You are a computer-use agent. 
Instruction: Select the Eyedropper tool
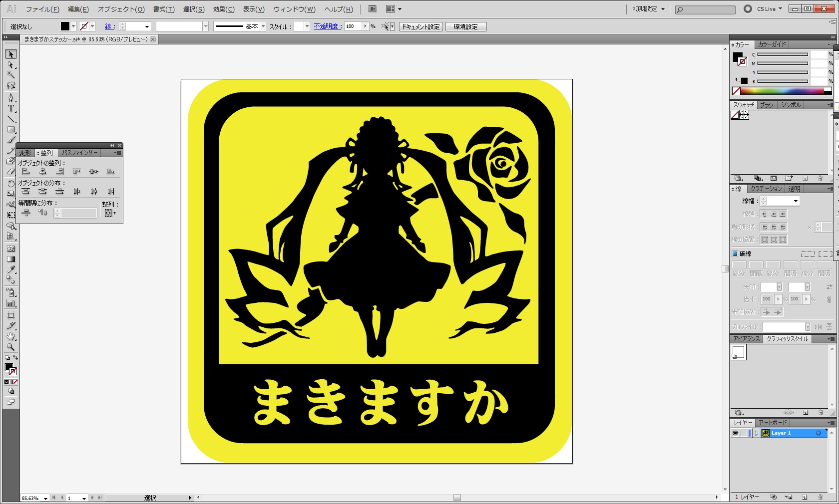coord(10,269)
